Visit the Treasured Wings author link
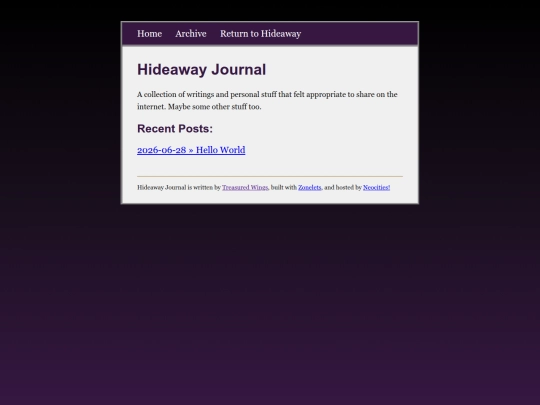Image resolution: width=540 pixels, height=405 pixels. point(245,187)
